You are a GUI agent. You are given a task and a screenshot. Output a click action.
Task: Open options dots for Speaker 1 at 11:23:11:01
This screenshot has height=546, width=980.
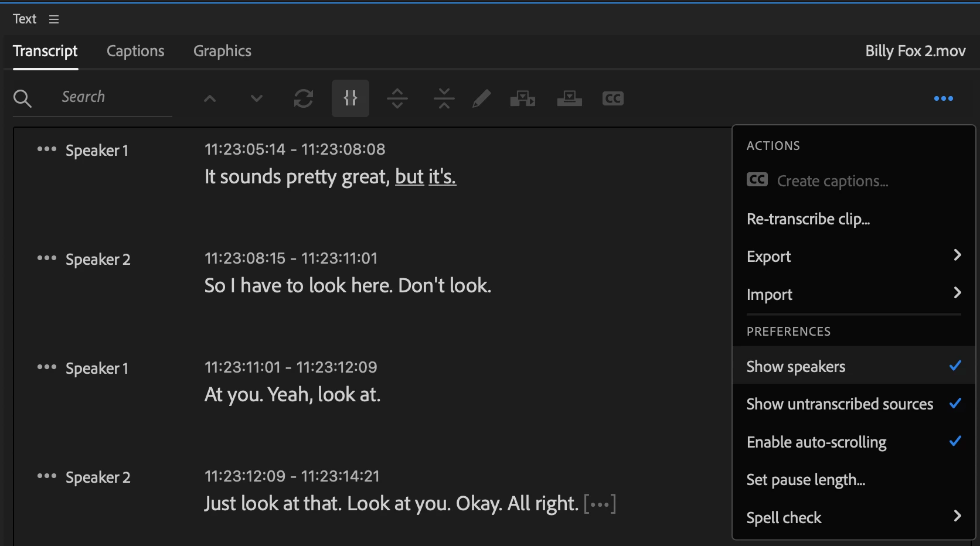tap(47, 367)
